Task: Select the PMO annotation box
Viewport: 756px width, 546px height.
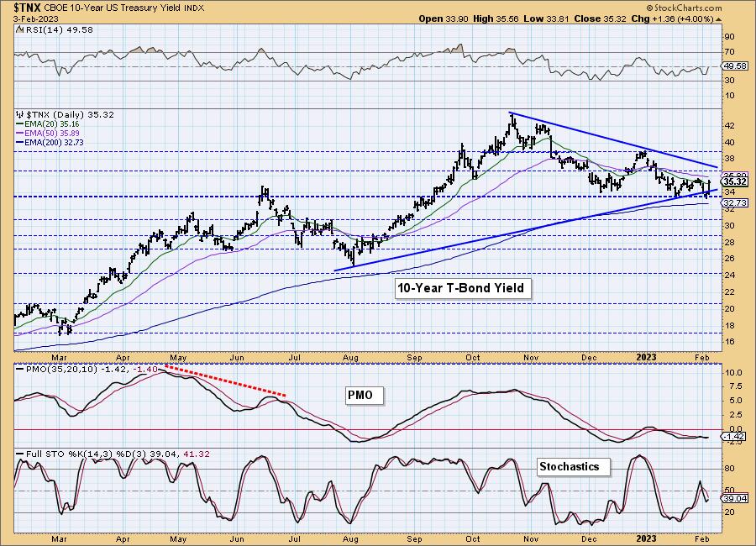Action: point(365,395)
